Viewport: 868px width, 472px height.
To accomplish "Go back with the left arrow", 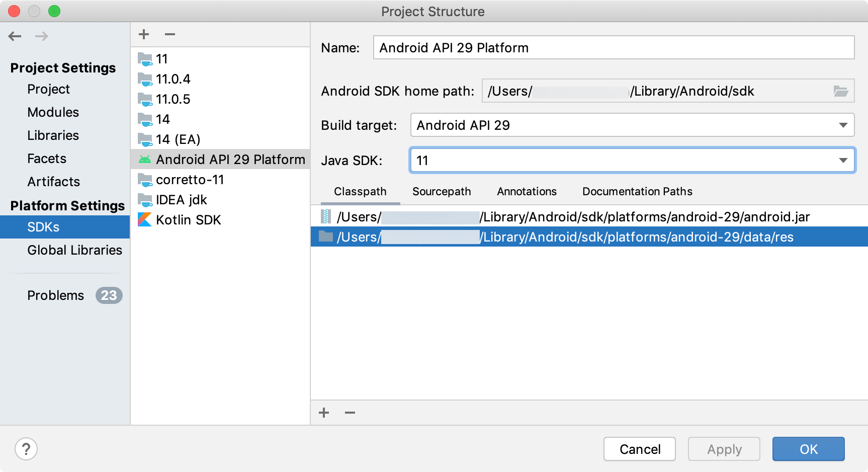I will pyautogui.click(x=15, y=36).
